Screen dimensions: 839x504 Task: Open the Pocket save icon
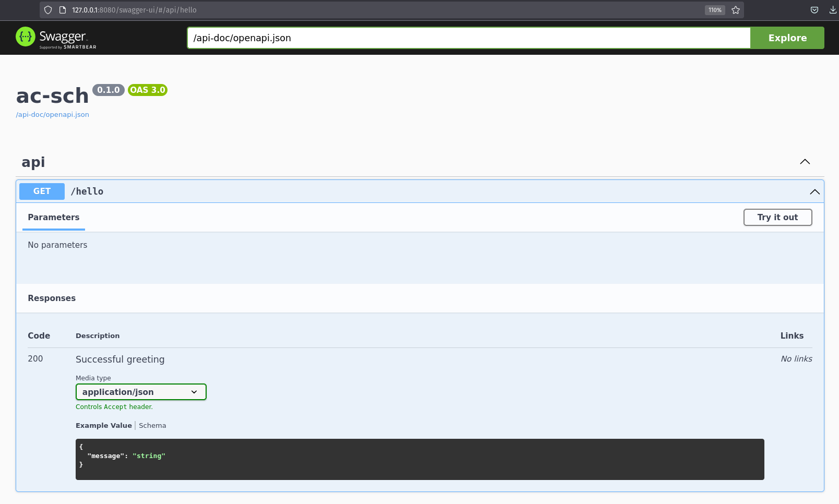coord(814,10)
